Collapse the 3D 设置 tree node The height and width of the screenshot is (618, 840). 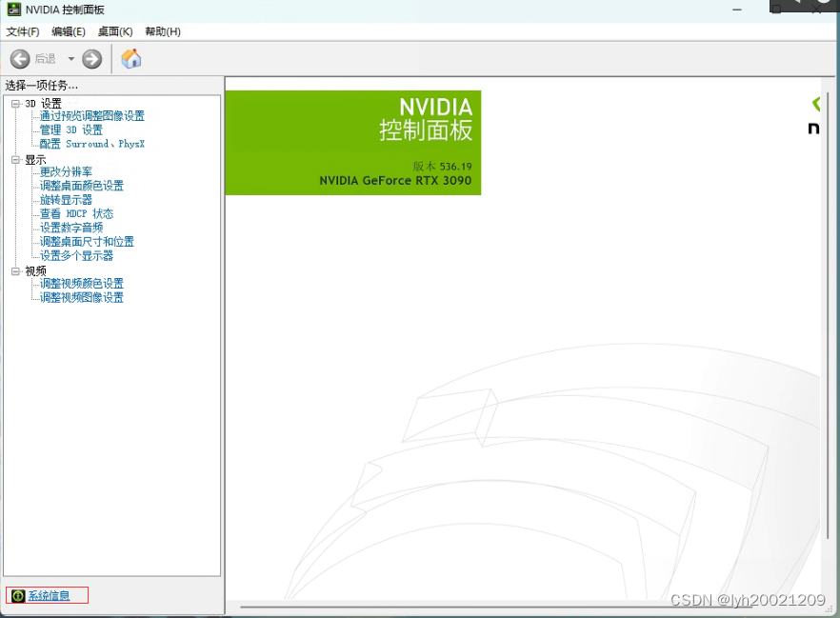[x=16, y=104]
